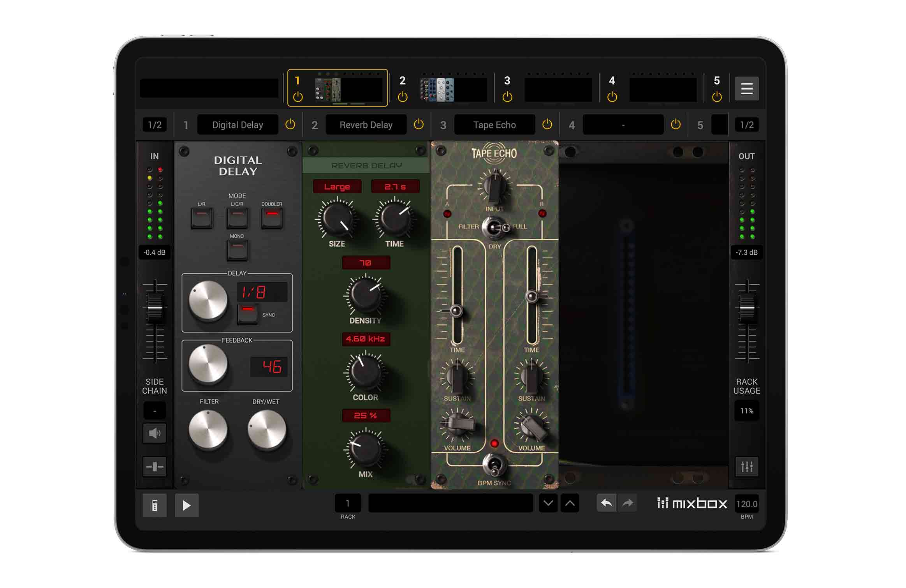The image size is (906, 588).
Task: Flip the BPM SYNC toggle switch
Action: coord(494,465)
